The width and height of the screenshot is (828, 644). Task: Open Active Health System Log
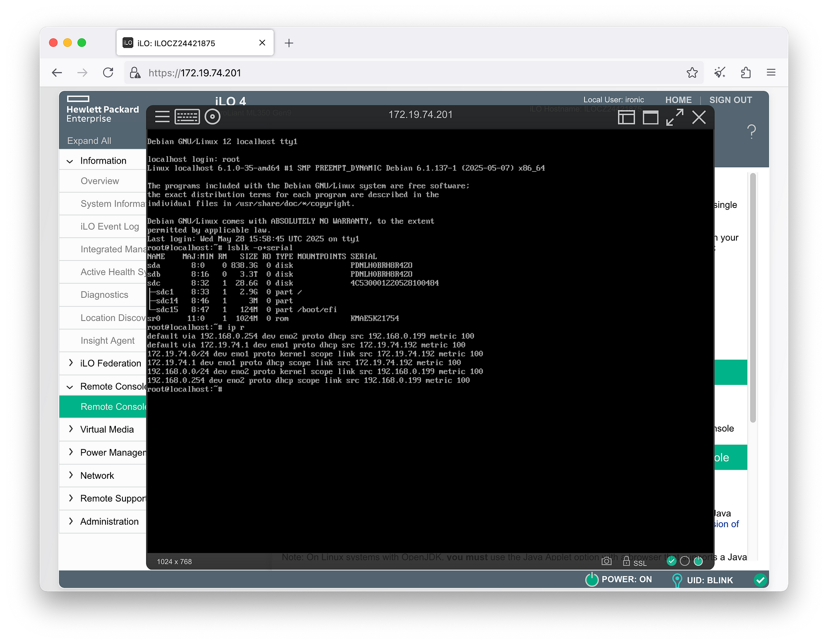tap(103, 272)
